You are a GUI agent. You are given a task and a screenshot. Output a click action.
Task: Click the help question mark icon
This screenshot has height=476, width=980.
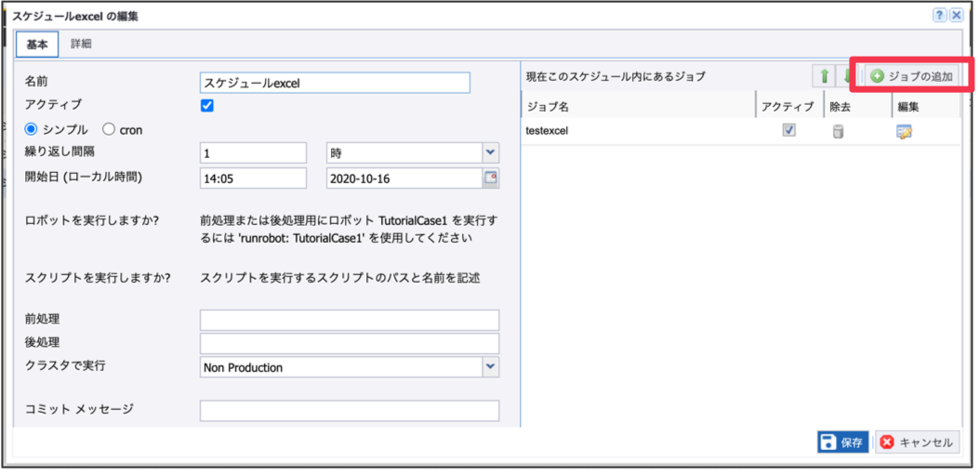click(x=941, y=16)
